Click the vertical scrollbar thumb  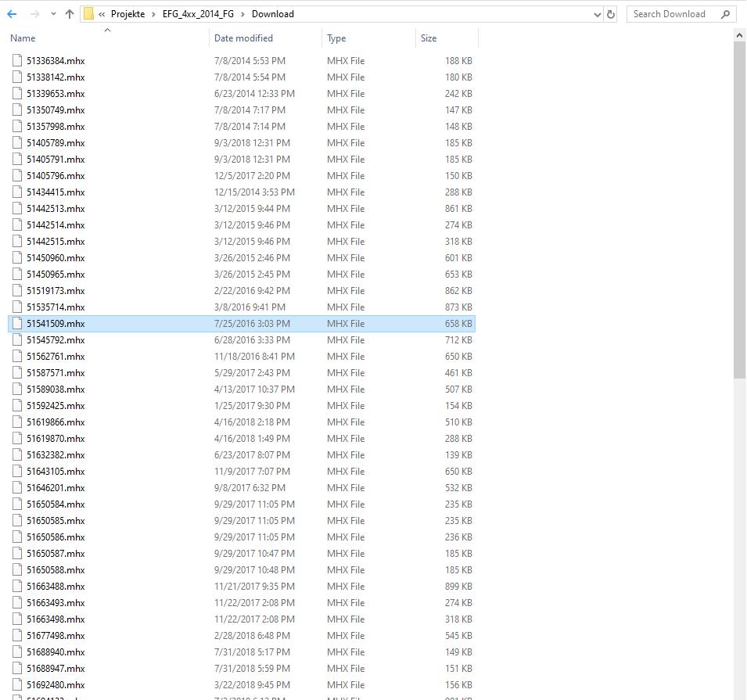[x=739, y=210]
